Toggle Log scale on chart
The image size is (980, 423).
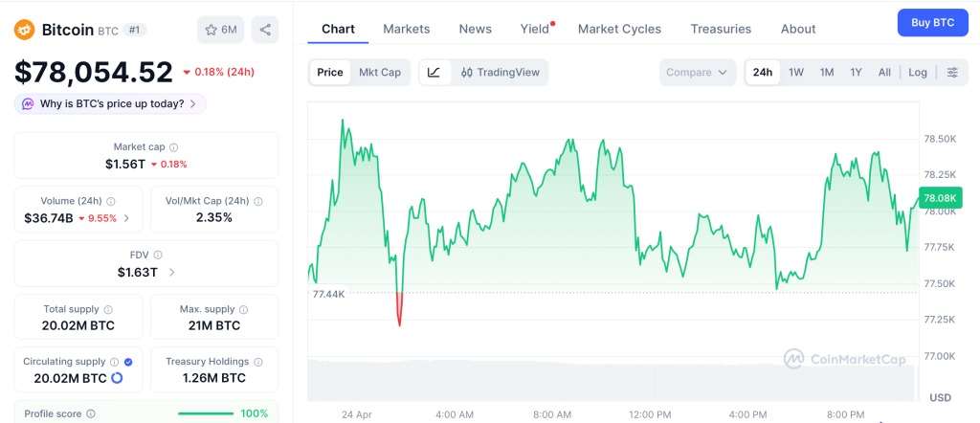(918, 72)
